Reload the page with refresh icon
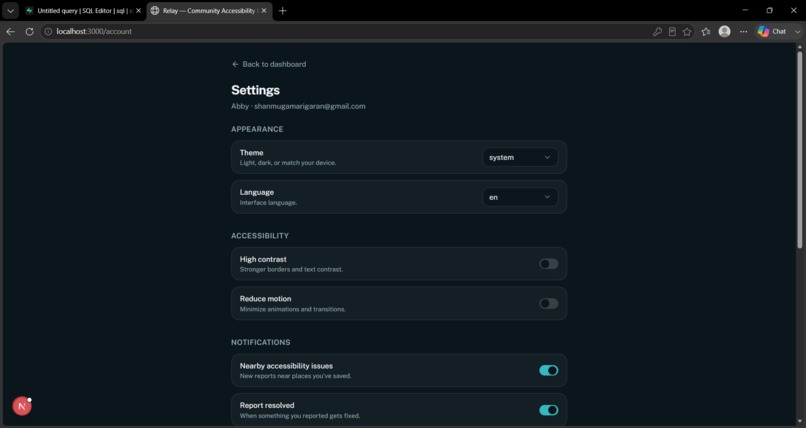Screen dimensions: 806x428 click(29, 31)
